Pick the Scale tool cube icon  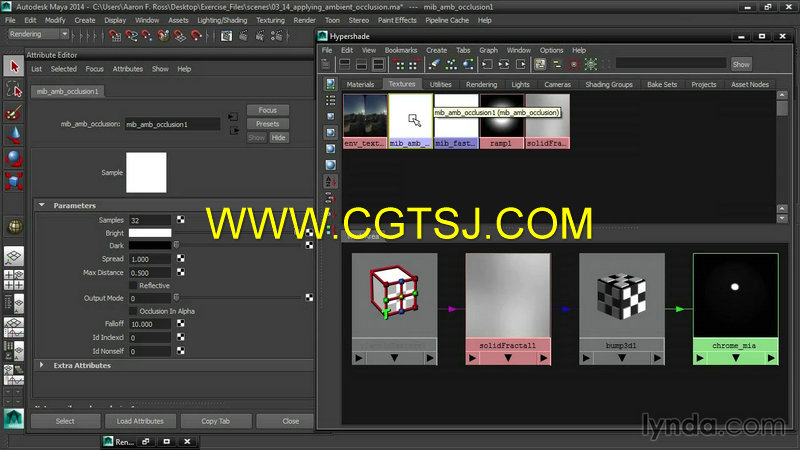tap(14, 181)
